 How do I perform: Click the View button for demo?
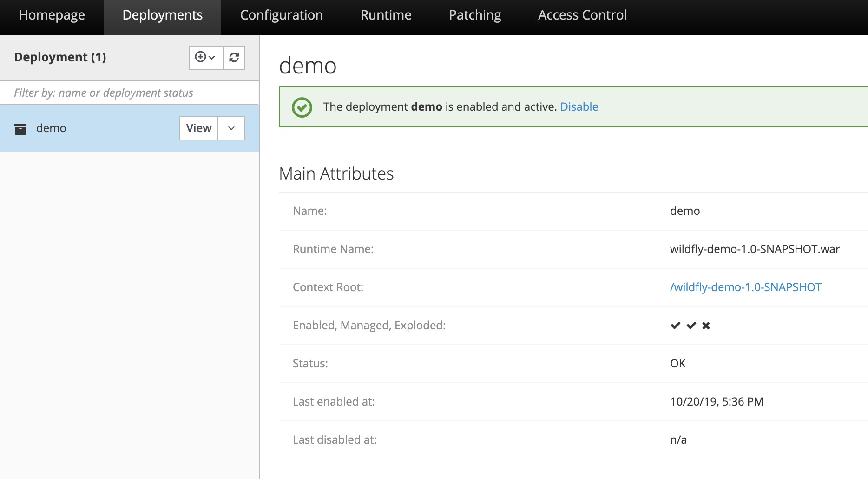199,128
